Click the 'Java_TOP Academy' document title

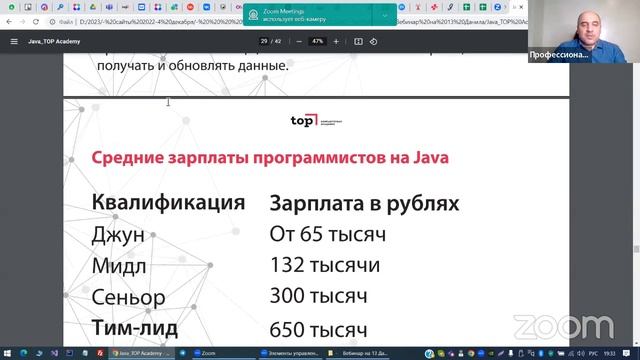pos(54,42)
